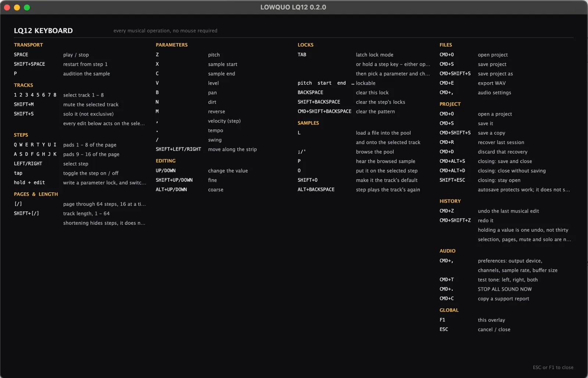
Task: Click the ALT+BACKSPACE shortcut label
Action: 316,190
